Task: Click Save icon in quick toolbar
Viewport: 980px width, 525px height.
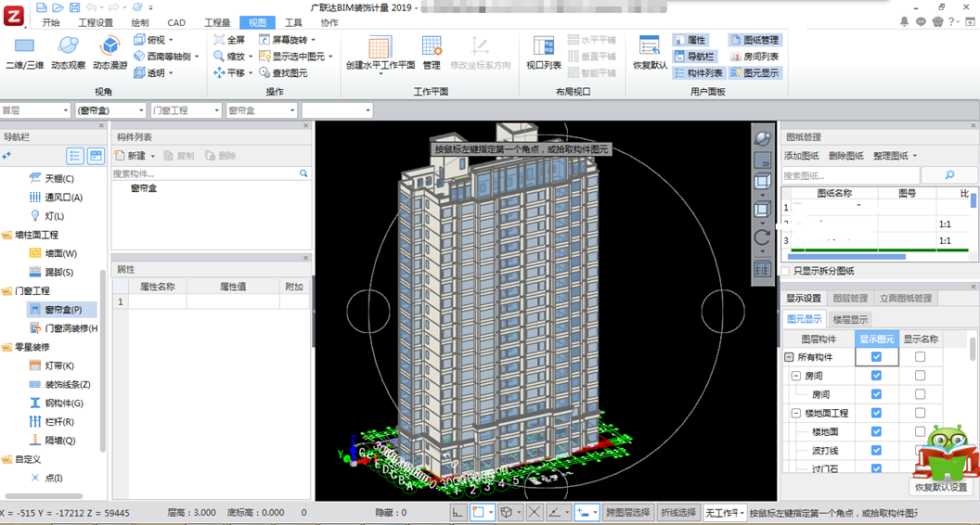Action: coord(74,7)
